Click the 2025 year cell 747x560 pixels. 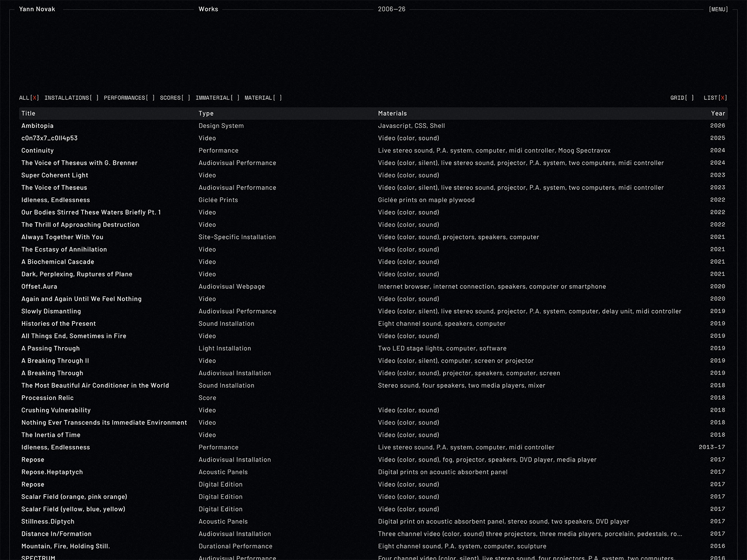pyautogui.click(x=718, y=138)
